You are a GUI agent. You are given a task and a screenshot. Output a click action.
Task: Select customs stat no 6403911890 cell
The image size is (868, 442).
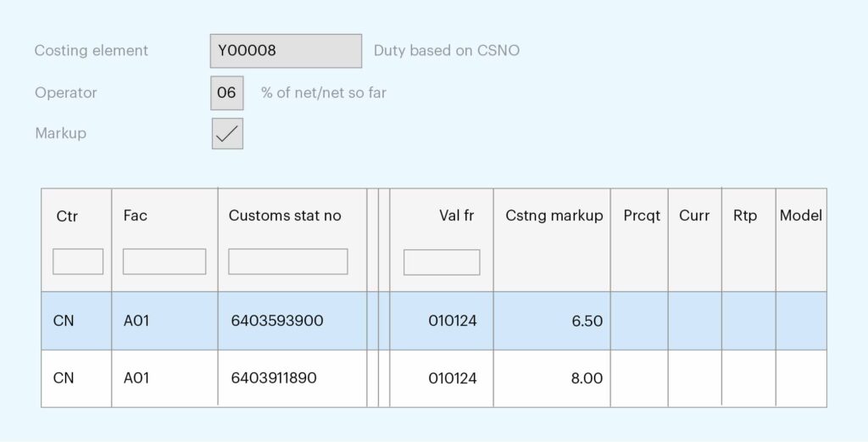pos(292,378)
